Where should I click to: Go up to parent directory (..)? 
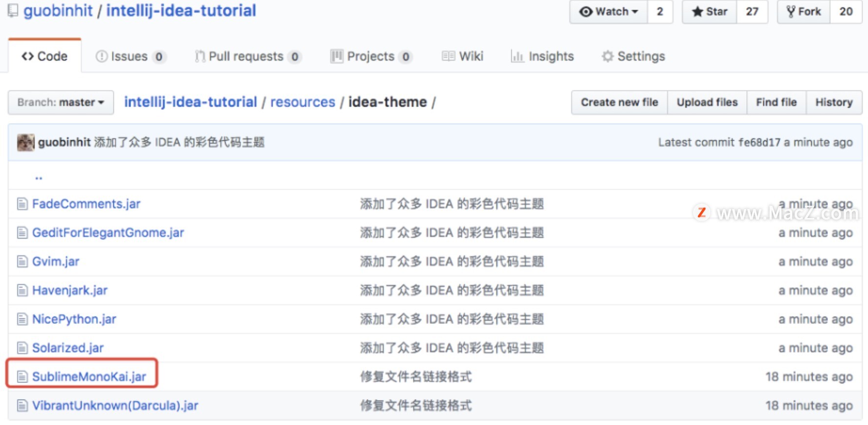point(39,177)
